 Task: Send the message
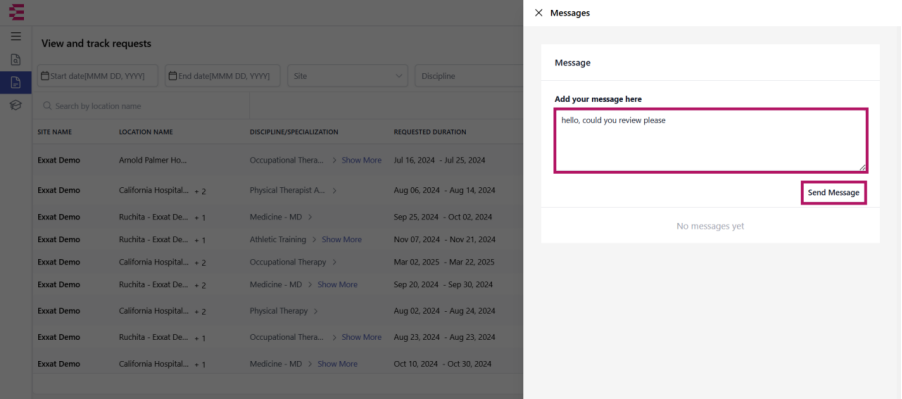pyautogui.click(x=834, y=193)
